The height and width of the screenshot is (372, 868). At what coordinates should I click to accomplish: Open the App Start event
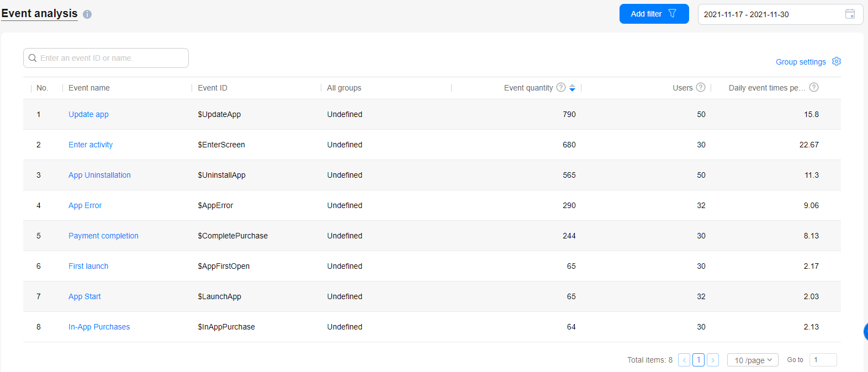[x=84, y=296]
